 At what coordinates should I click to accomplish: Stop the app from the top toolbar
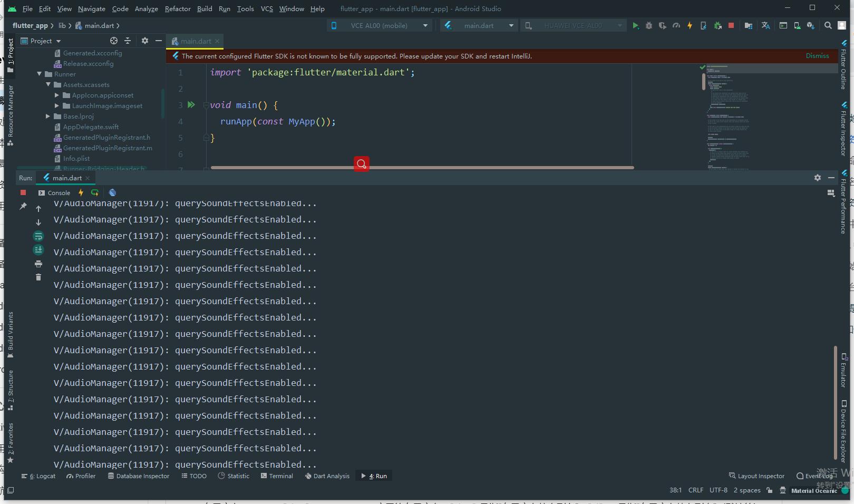(x=731, y=25)
